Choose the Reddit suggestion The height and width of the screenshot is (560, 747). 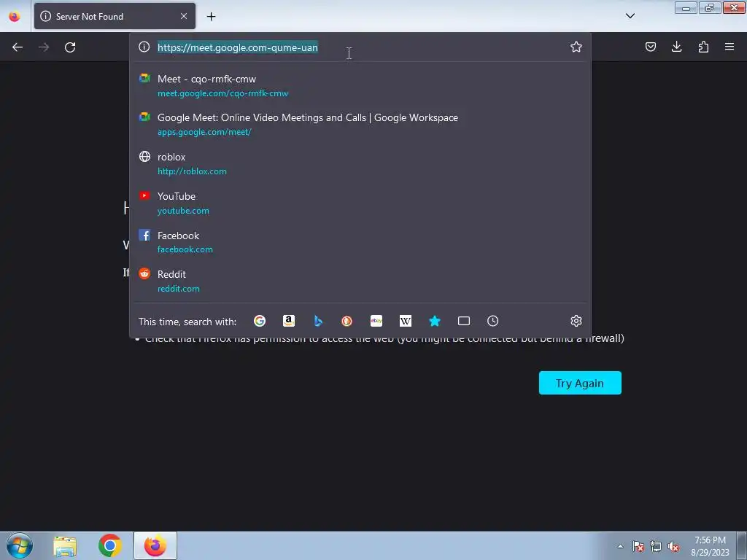(x=360, y=281)
